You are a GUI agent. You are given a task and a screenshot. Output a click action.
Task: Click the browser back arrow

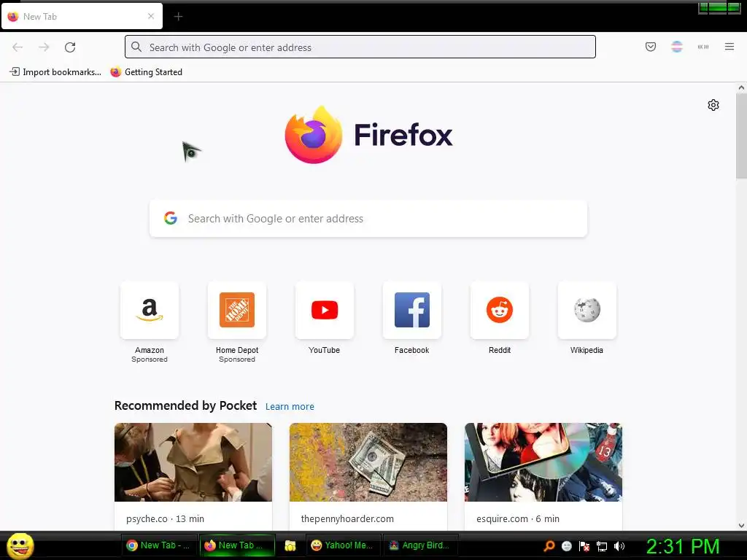pos(18,47)
